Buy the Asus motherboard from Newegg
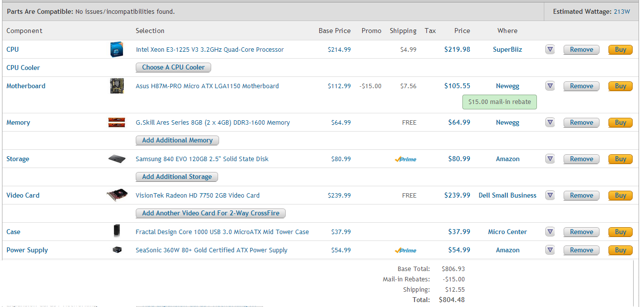 pyautogui.click(x=620, y=86)
